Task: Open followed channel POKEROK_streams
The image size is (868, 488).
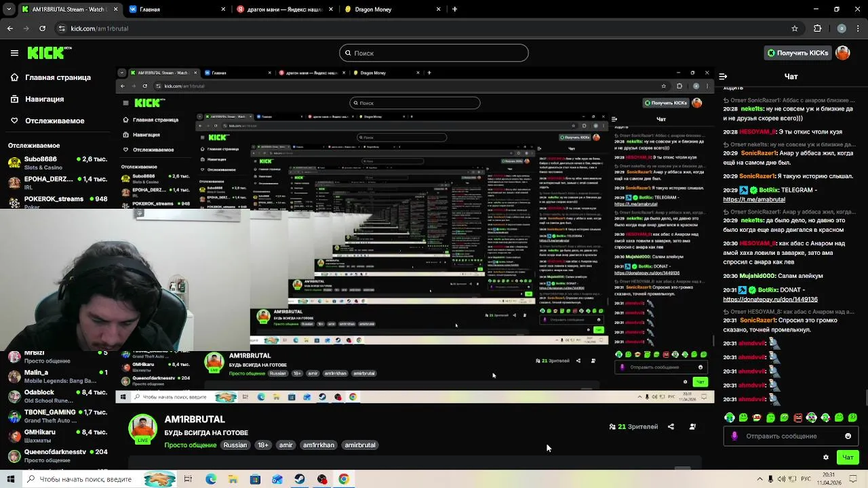Action: click(58, 202)
